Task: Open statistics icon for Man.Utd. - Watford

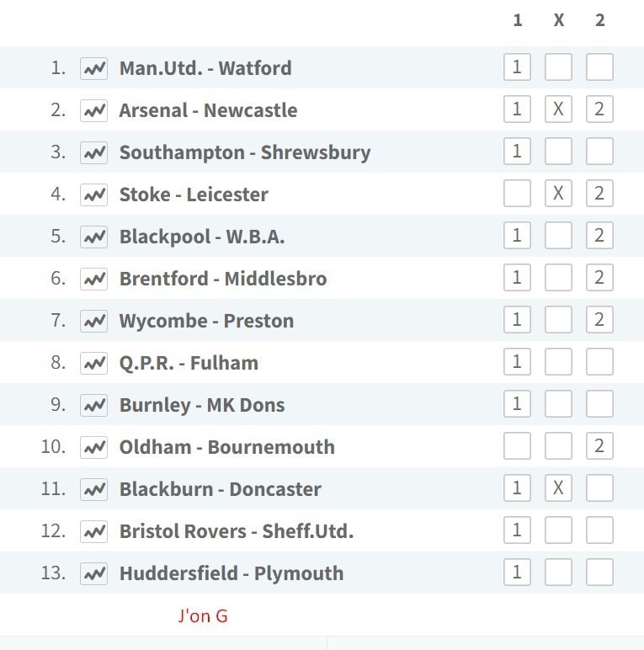Action: 93,68
